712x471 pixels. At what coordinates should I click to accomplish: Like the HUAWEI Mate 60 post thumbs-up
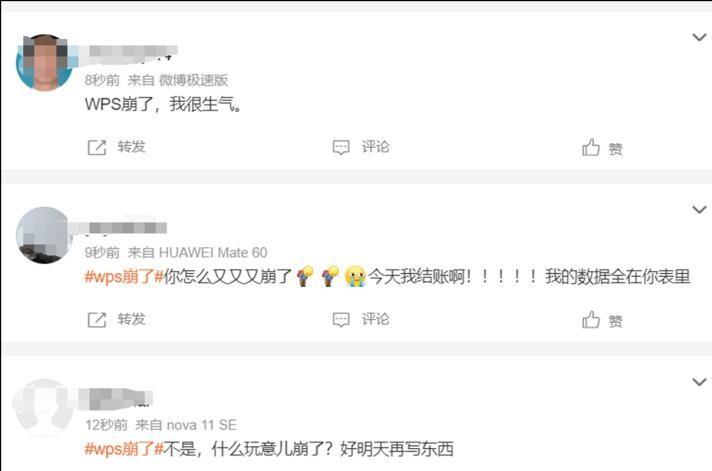point(591,320)
